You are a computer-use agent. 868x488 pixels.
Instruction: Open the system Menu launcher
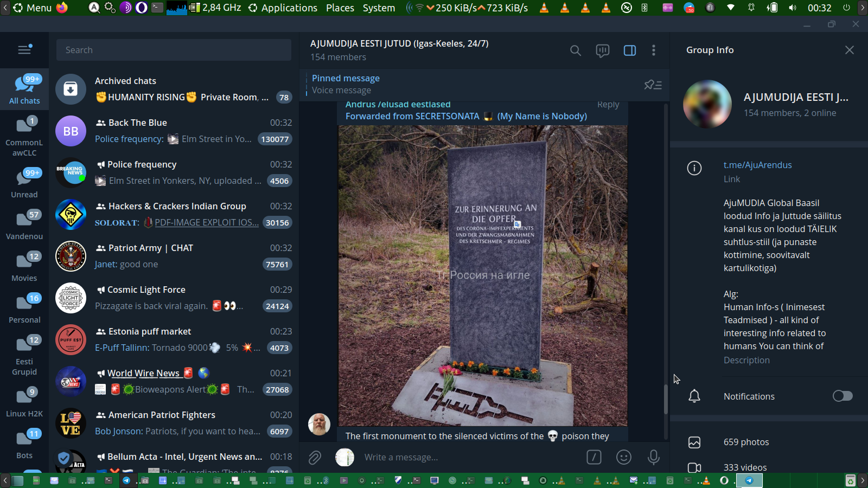pos(33,8)
